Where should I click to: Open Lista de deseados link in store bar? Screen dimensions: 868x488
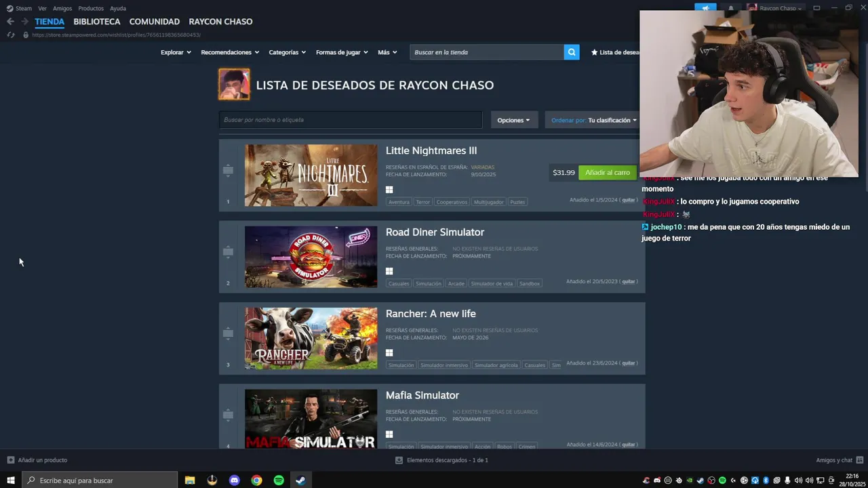(615, 52)
